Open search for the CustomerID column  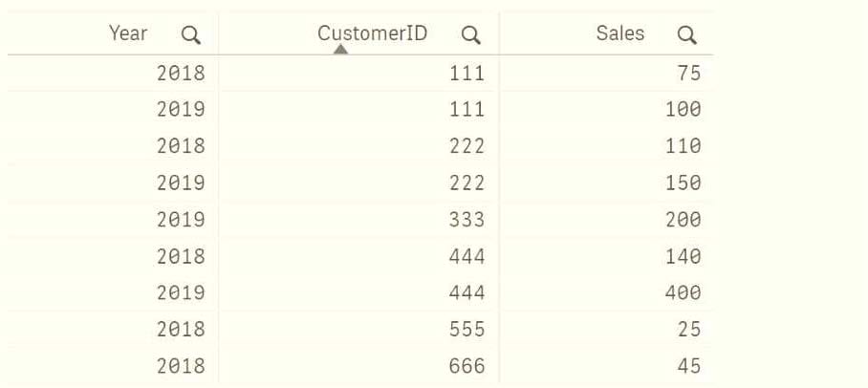470,35
